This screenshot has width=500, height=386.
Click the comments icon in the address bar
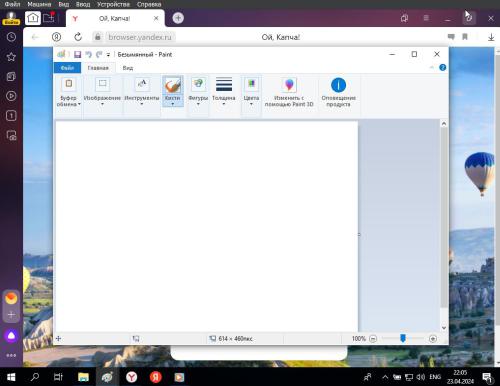click(x=451, y=37)
